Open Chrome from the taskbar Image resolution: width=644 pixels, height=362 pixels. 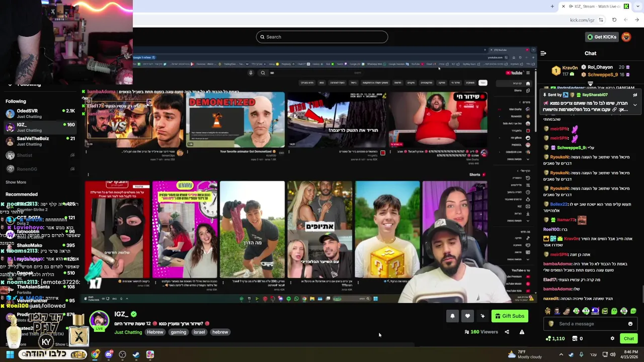tap(95, 354)
